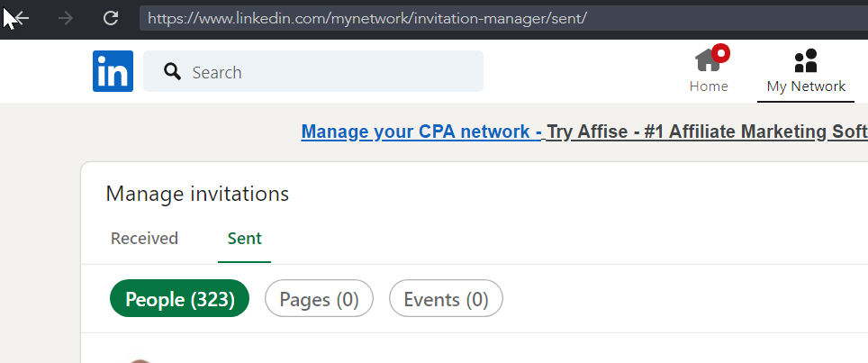868x363 pixels.
Task: Select the Sent invitations tab
Action: (245, 239)
